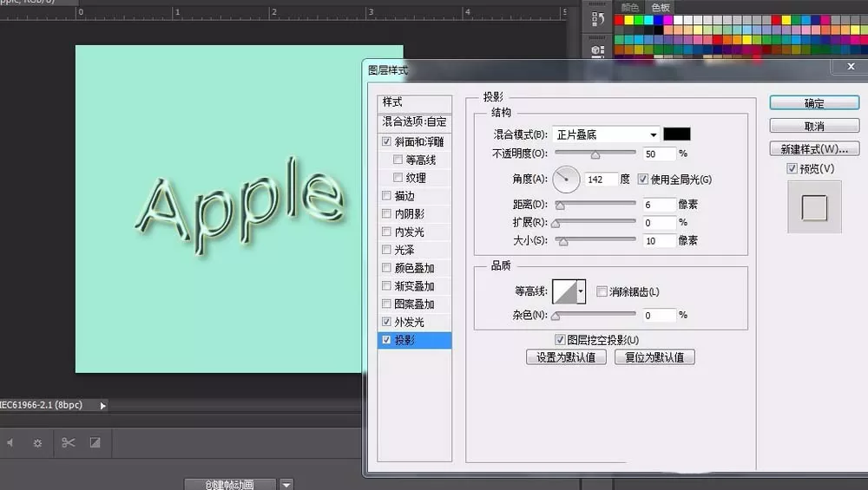Enable the 描边 stroke checkbox
This screenshot has width=868, height=490.
(x=386, y=196)
